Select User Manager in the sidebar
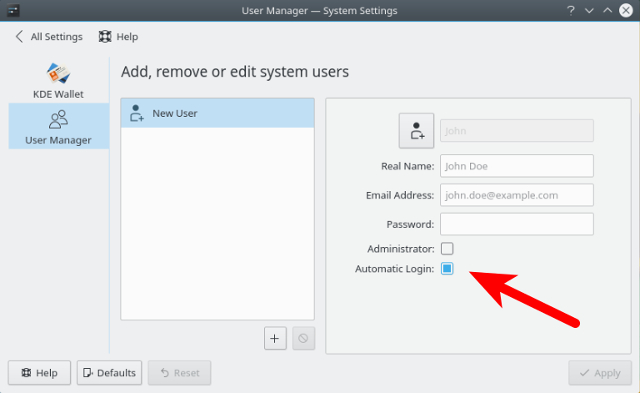 click(58, 126)
